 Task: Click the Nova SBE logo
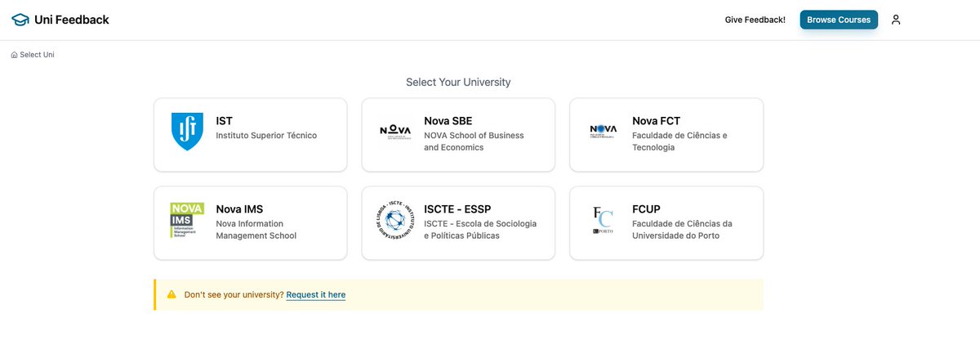point(395,131)
